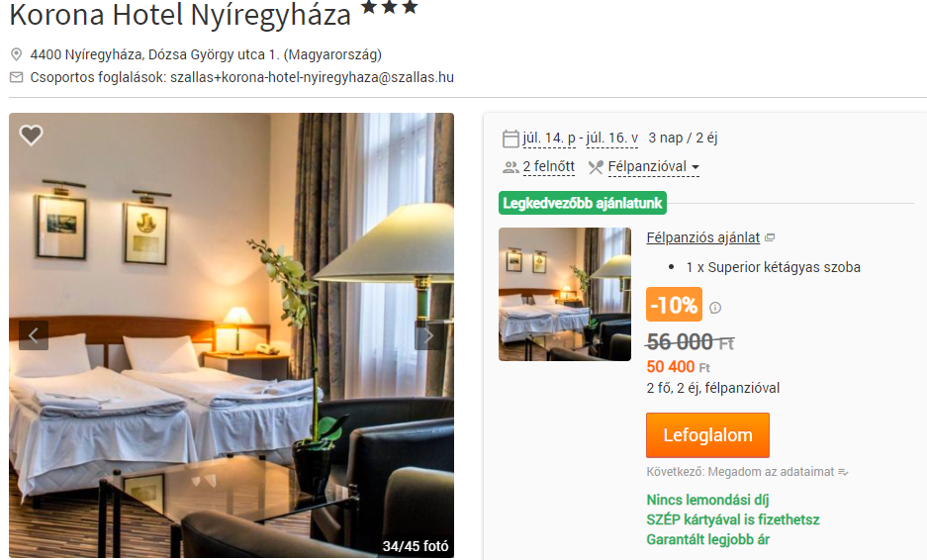Open the Félpanziós ajánlat offer link
This screenshot has width=927, height=560.
coord(703,237)
